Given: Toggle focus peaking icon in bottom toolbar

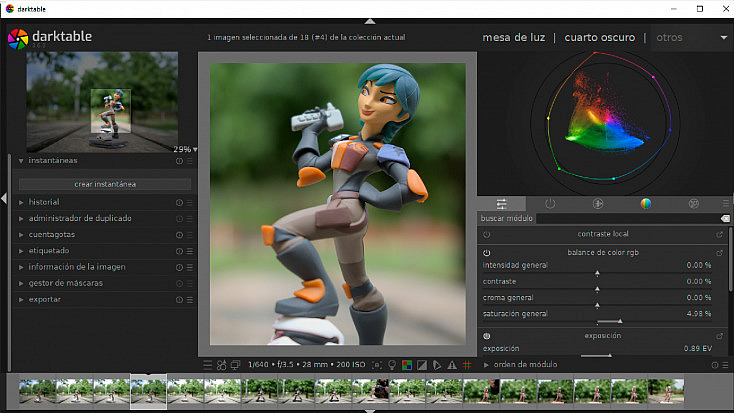Looking at the screenshot, I should [x=376, y=365].
